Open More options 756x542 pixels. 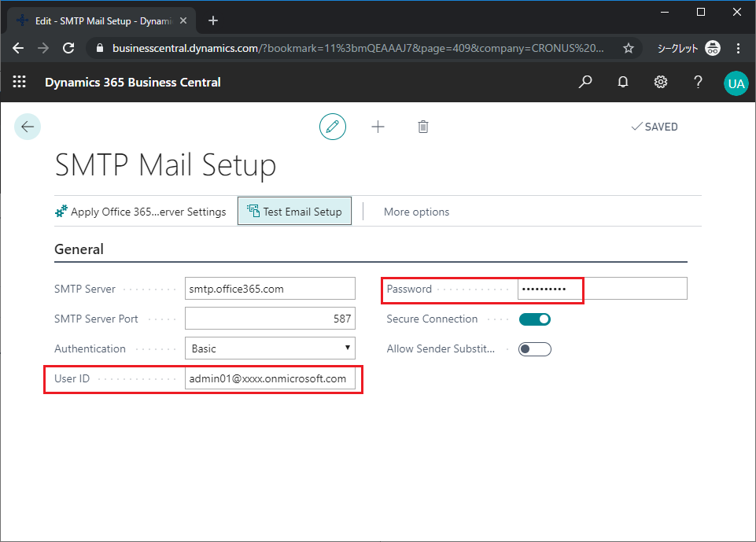[x=417, y=212]
